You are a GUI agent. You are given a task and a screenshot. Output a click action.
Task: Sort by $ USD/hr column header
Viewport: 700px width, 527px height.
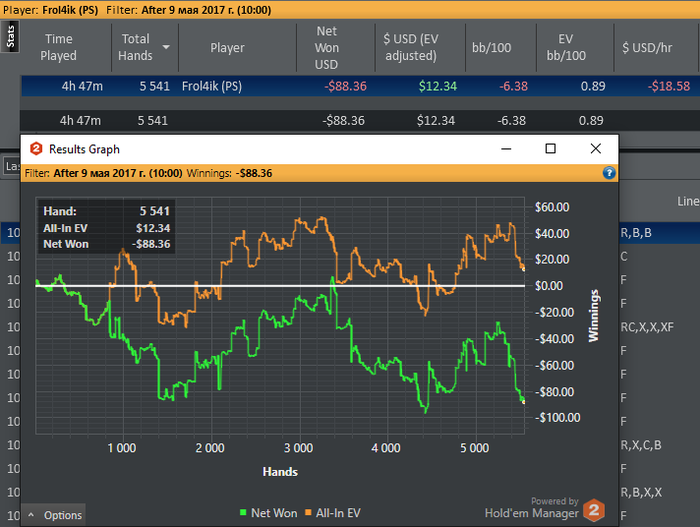click(x=647, y=47)
